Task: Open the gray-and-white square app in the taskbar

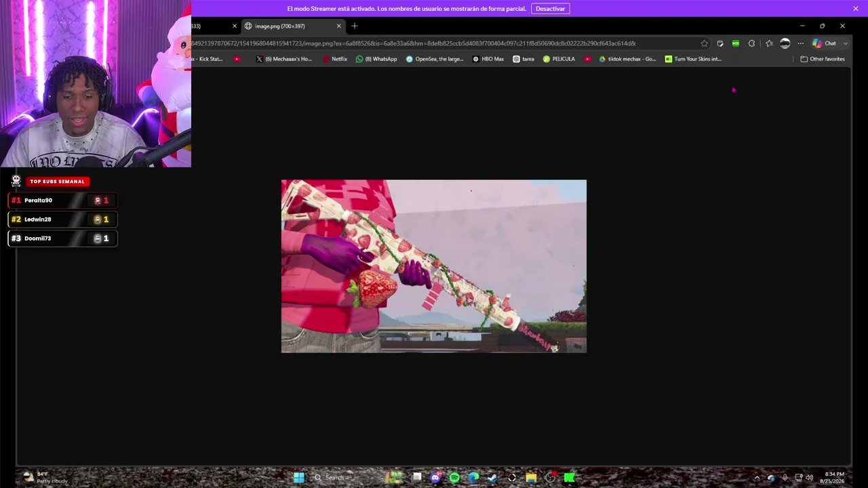Action: [x=417, y=477]
